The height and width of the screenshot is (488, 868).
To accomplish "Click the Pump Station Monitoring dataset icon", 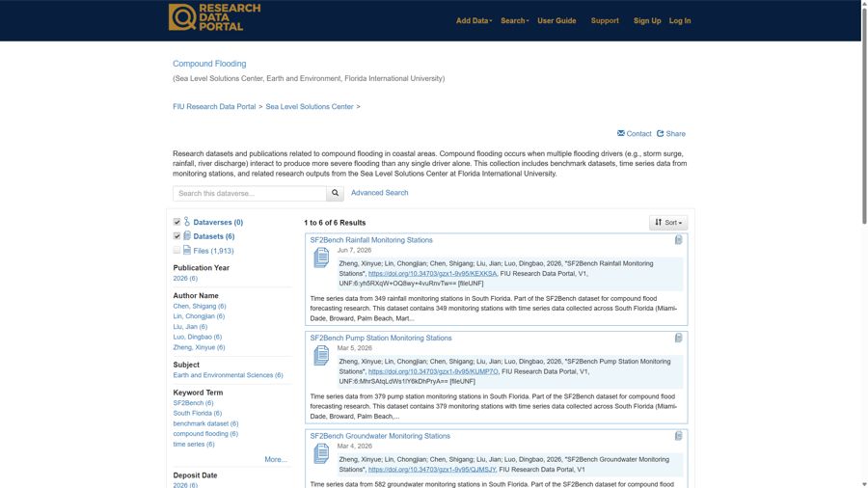I will 321,356.
